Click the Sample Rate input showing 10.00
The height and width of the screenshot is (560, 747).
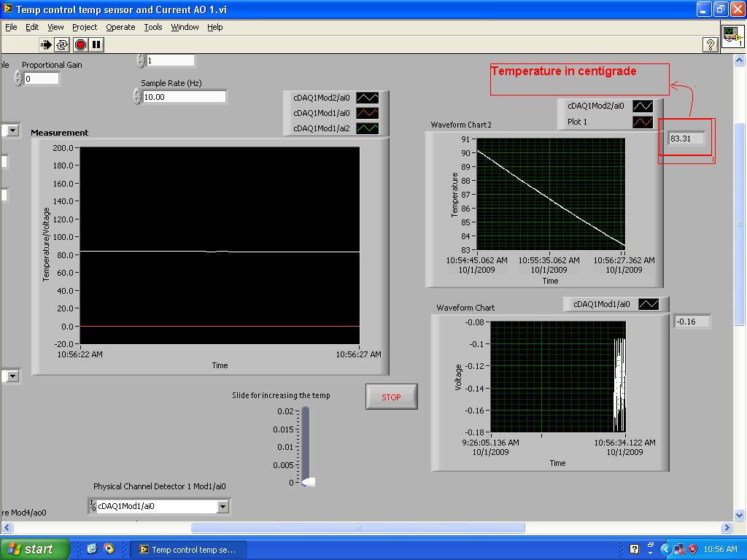pyautogui.click(x=185, y=97)
